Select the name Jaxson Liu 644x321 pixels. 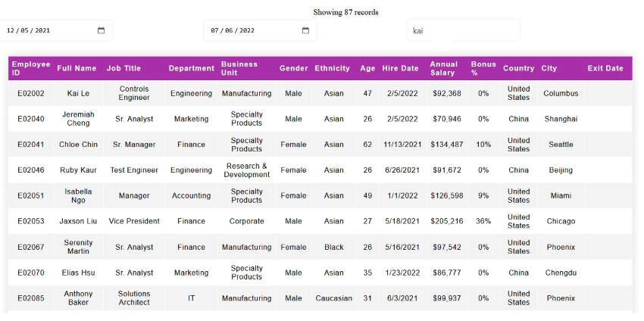(78, 221)
